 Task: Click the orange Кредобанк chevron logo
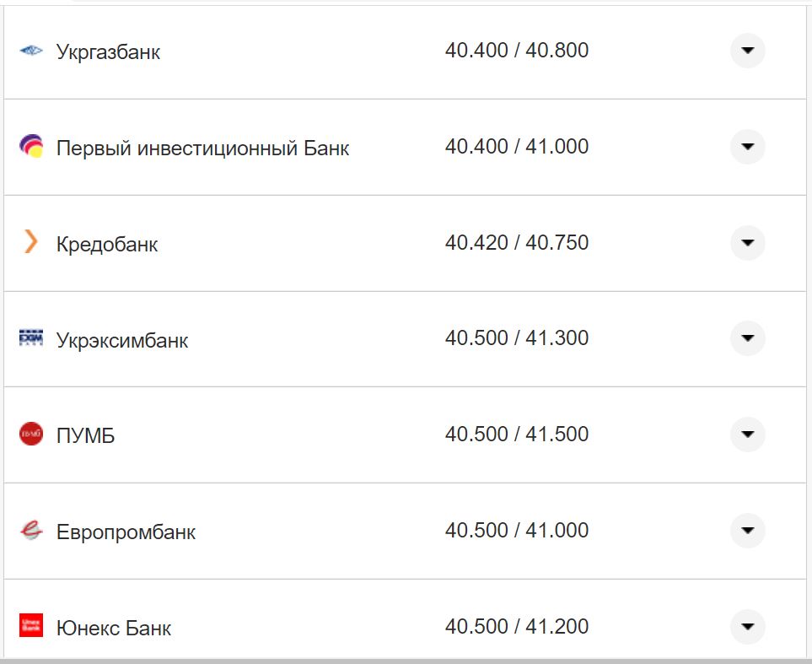(31, 243)
